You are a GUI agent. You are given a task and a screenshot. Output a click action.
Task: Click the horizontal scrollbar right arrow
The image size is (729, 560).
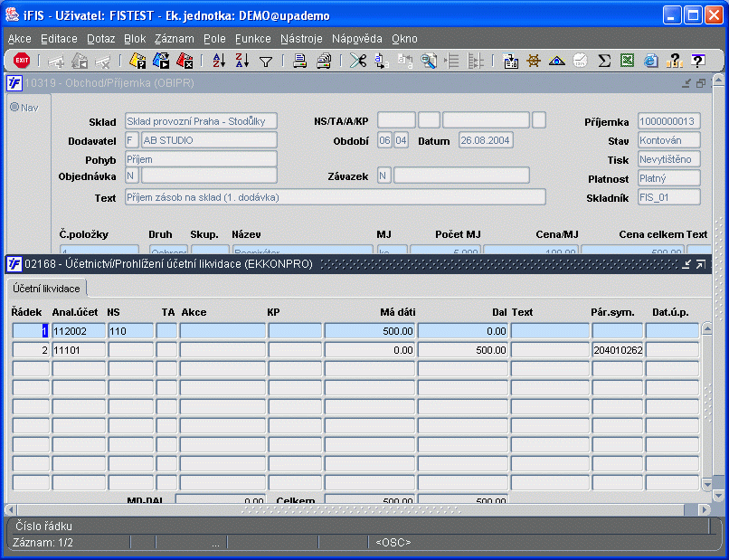[x=705, y=509]
